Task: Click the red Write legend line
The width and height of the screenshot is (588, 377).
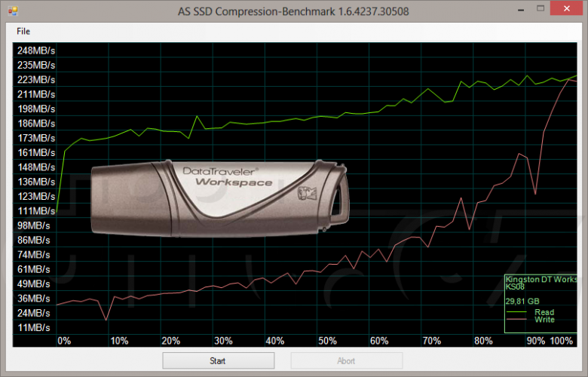Action: [x=516, y=320]
